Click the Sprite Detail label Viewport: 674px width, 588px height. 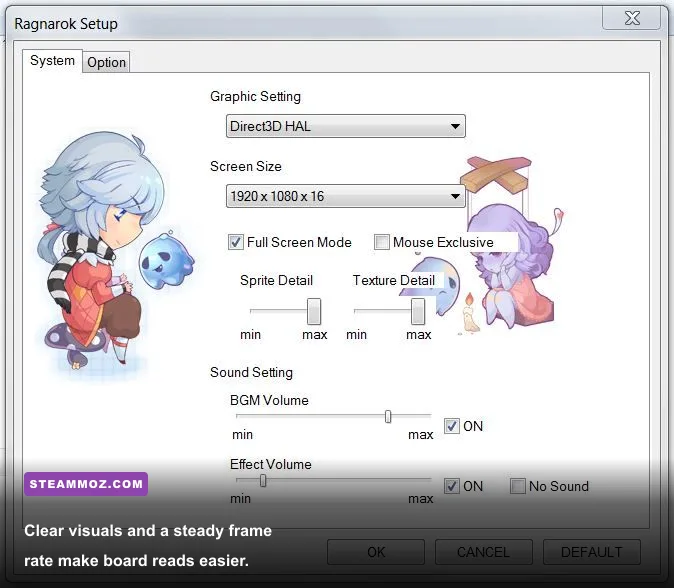[x=276, y=280]
